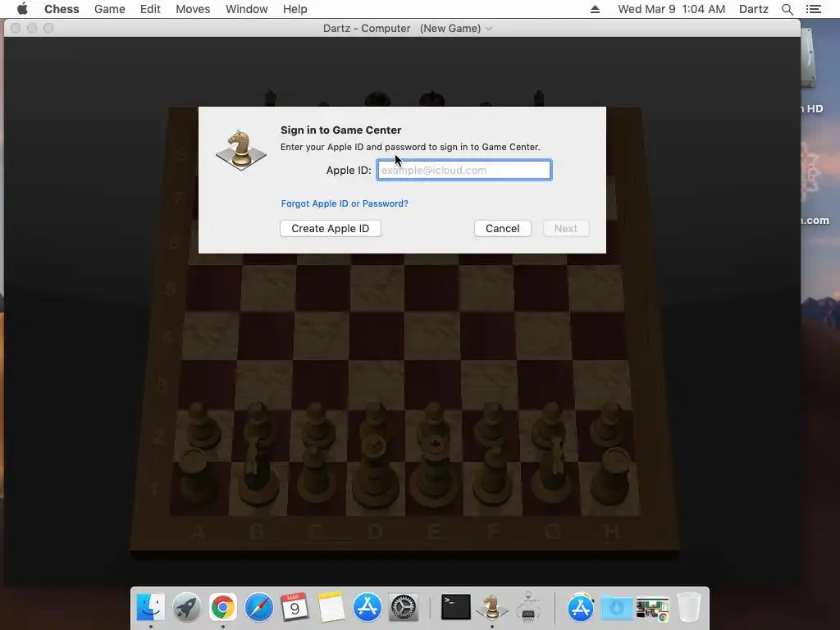840x630 pixels.
Task: Open Finder from the Dock
Action: tap(151, 607)
